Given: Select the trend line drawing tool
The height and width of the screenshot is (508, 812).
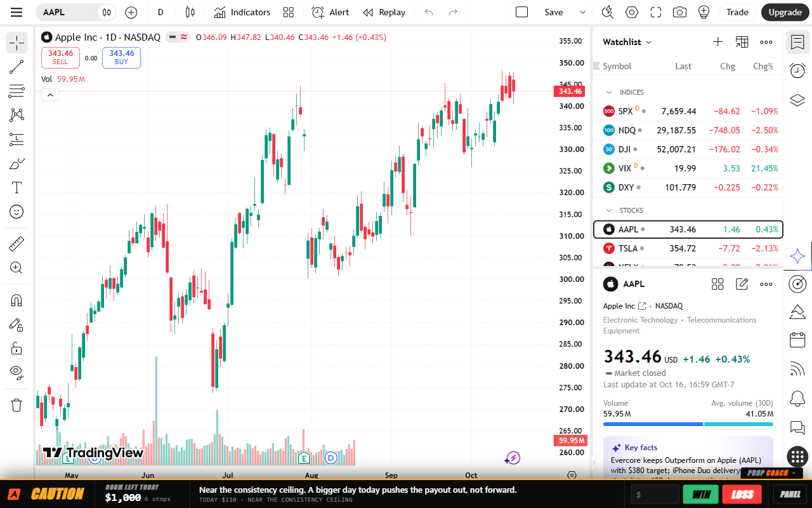Looking at the screenshot, I should pyautogui.click(x=16, y=67).
